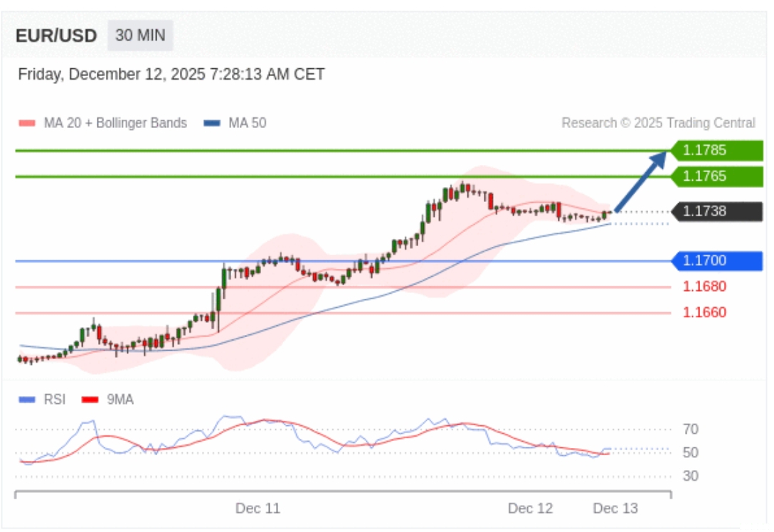This screenshot has width=774, height=532.
Task: Click the 1.1700 blue pivot label
Action: pyautogui.click(x=717, y=261)
